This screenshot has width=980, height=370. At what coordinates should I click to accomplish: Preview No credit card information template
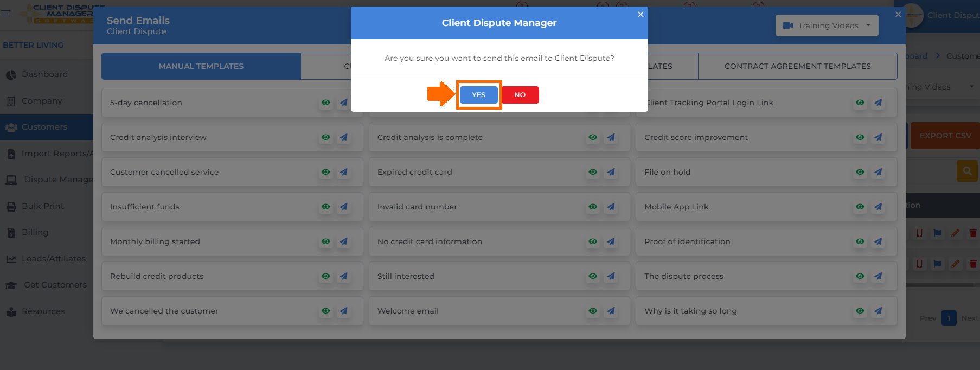tap(593, 241)
